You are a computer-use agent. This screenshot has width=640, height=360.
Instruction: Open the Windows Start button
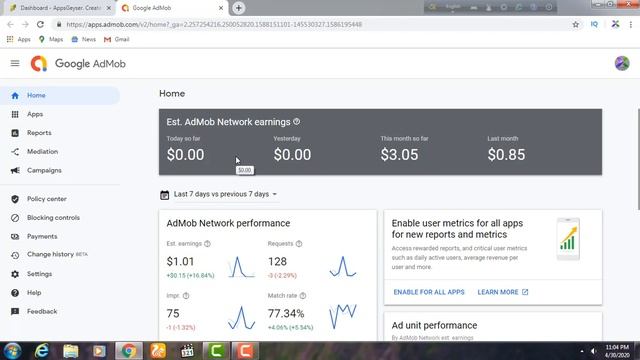pos(13,351)
